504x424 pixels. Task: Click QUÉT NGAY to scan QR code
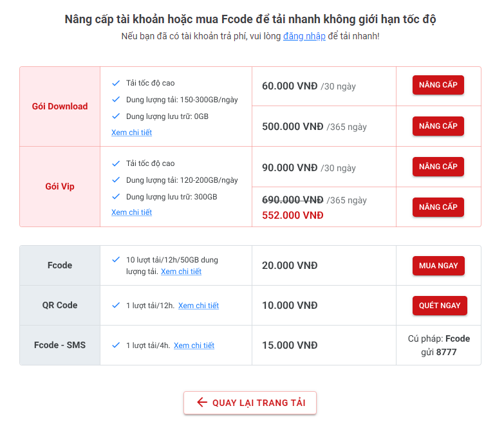tap(440, 306)
